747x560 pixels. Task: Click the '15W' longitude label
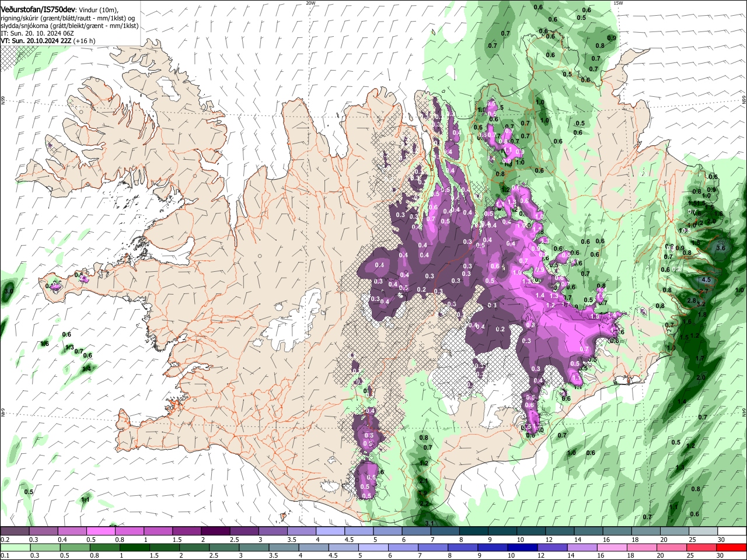[618, 3]
